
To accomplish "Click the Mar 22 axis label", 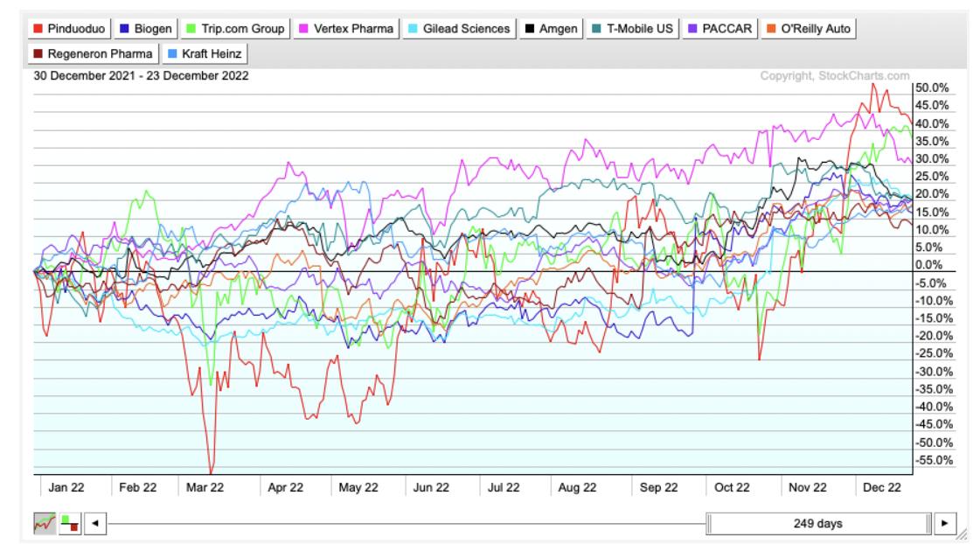I will [x=205, y=488].
